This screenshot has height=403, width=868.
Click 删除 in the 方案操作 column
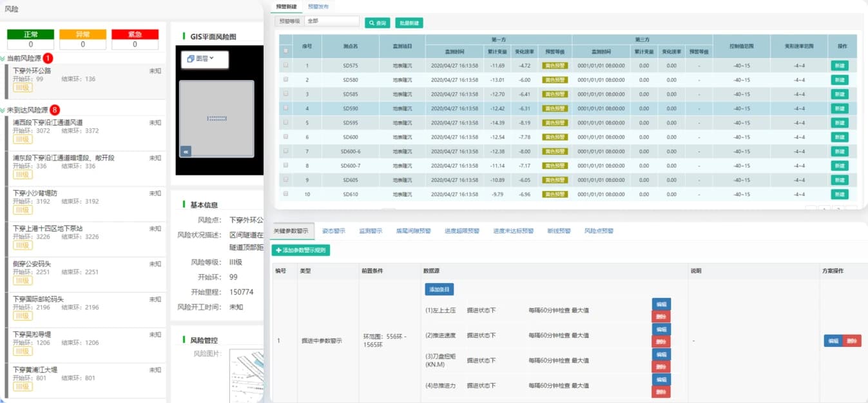point(852,341)
